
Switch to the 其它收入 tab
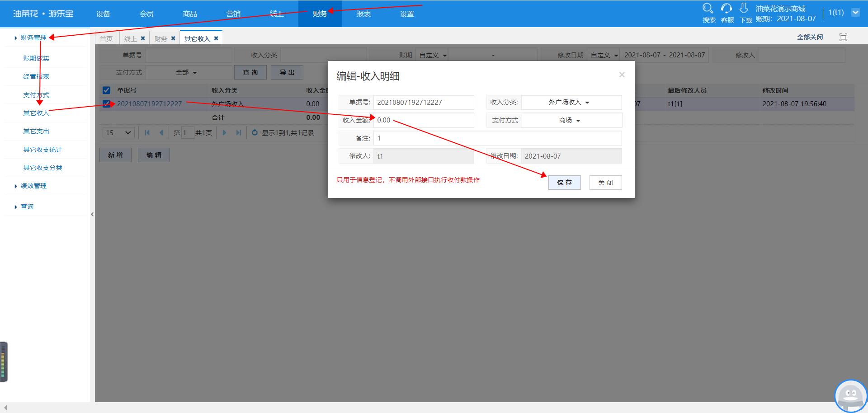[197, 39]
